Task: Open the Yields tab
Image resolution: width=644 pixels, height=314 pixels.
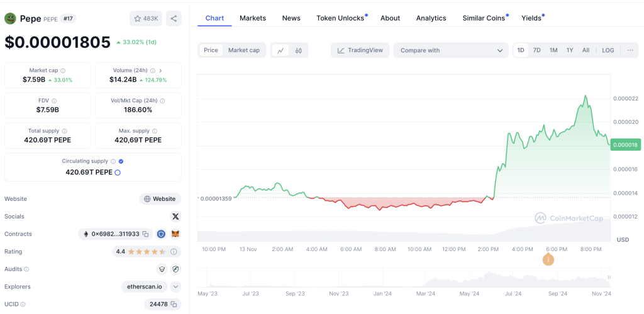Action: (531, 18)
